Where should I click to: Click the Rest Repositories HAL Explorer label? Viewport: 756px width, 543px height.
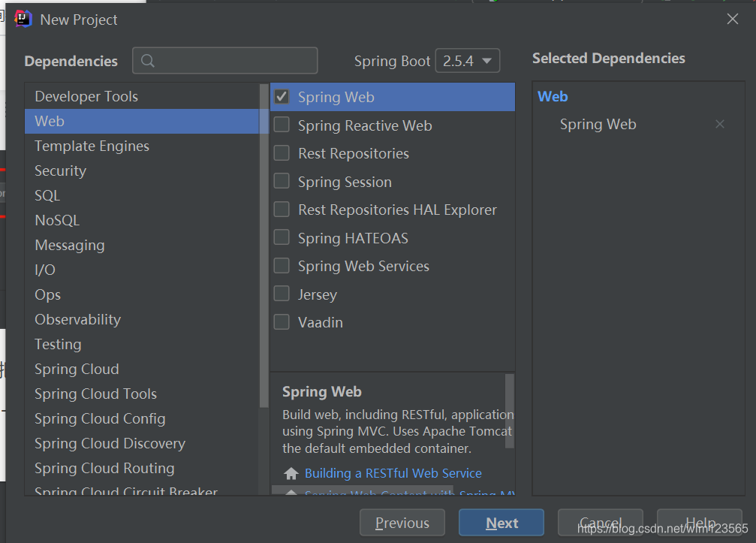[397, 210]
